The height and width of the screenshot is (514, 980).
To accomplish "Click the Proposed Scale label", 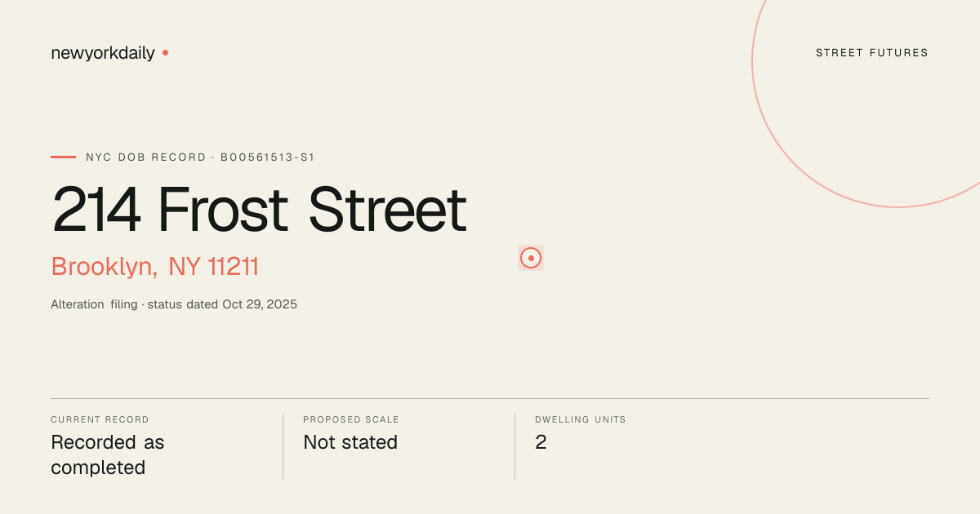I will click(x=351, y=419).
